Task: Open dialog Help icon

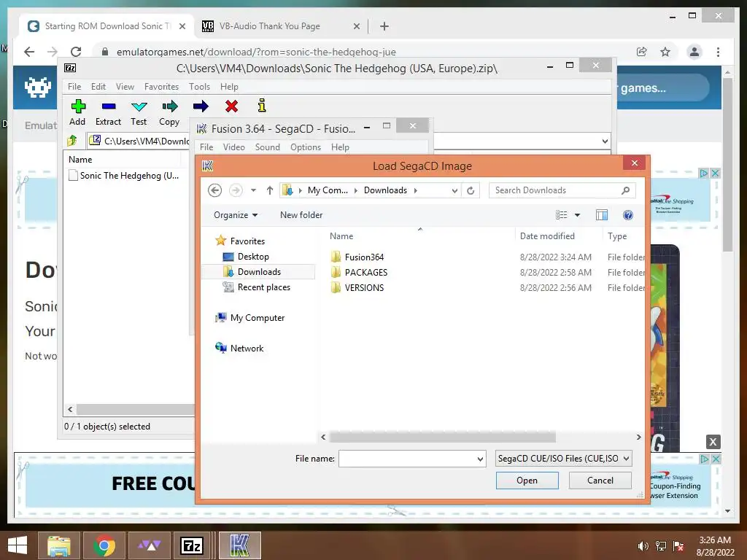Action: (628, 215)
